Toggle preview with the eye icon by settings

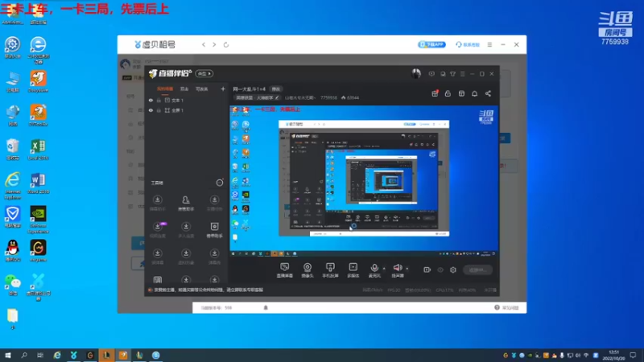coord(440,269)
